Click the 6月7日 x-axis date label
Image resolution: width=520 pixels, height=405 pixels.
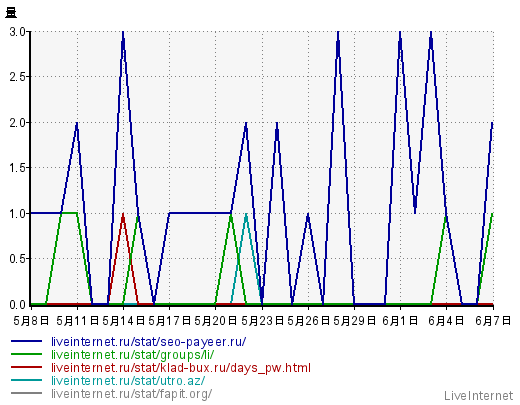[493, 321]
